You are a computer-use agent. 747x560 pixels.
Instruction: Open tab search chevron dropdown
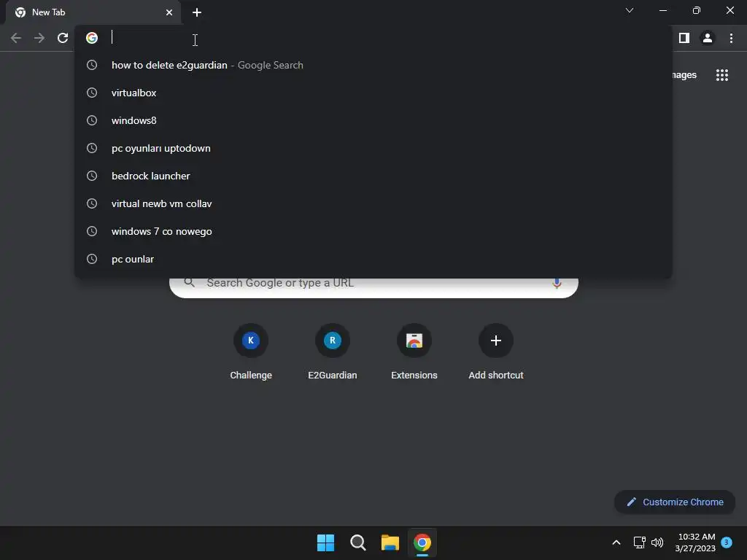click(630, 10)
